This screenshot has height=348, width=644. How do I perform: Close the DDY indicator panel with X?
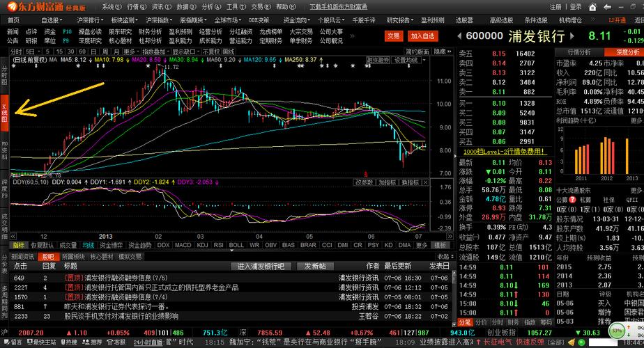tap(425, 182)
